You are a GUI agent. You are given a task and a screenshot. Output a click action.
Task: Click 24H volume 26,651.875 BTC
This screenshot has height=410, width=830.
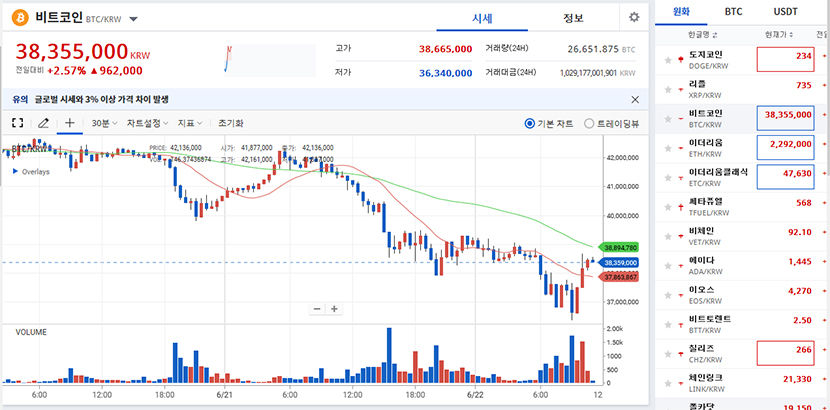tap(601, 49)
